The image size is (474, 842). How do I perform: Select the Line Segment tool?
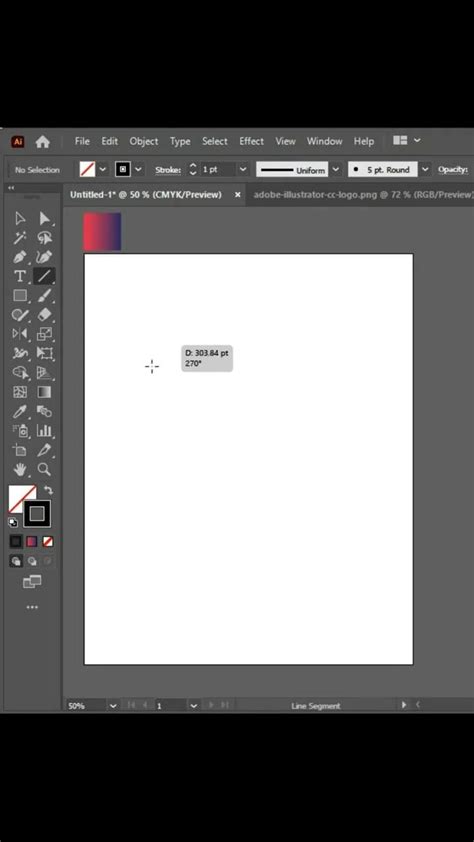pyautogui.click(x=44, y=276)
